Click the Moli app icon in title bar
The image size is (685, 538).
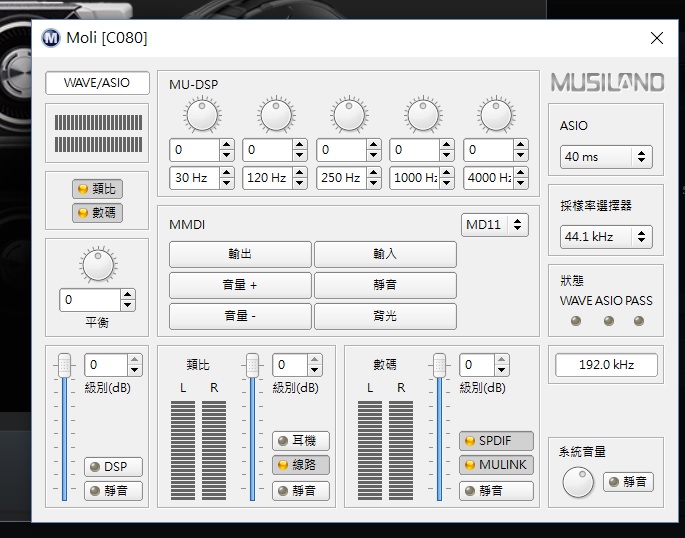tap(51, 38)
